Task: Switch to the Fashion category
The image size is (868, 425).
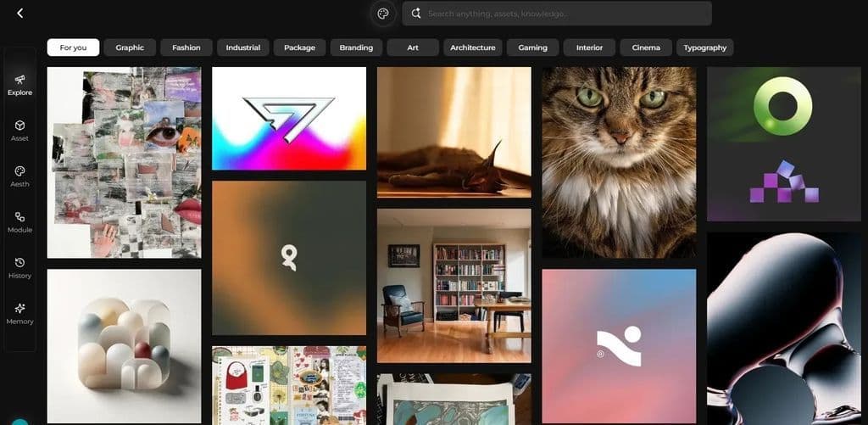Action: [x=186, y=48]
